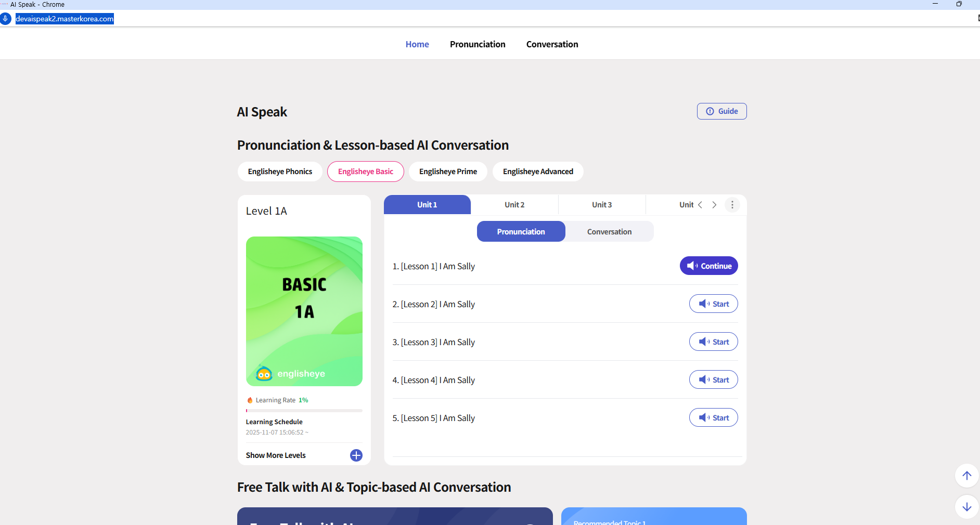
Task: Click the blue plus icon beside Show More Levels
Action: (356, 455)
